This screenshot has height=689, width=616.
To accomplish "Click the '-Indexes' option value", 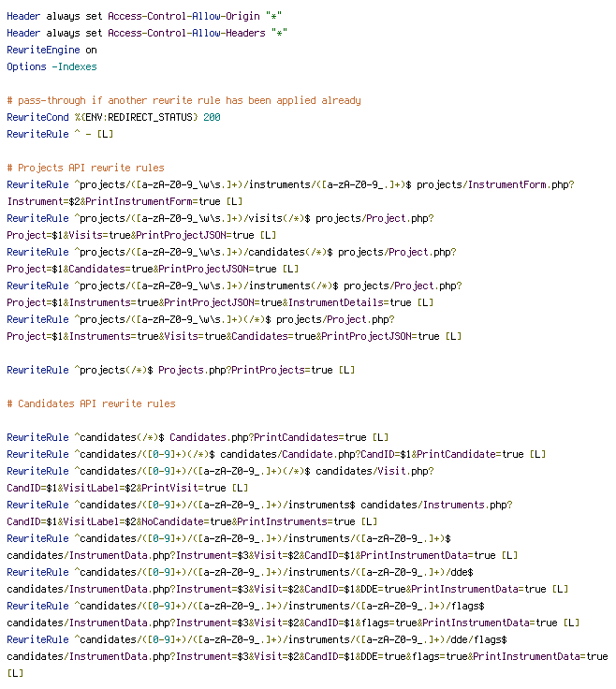I will tap(74, 66).
